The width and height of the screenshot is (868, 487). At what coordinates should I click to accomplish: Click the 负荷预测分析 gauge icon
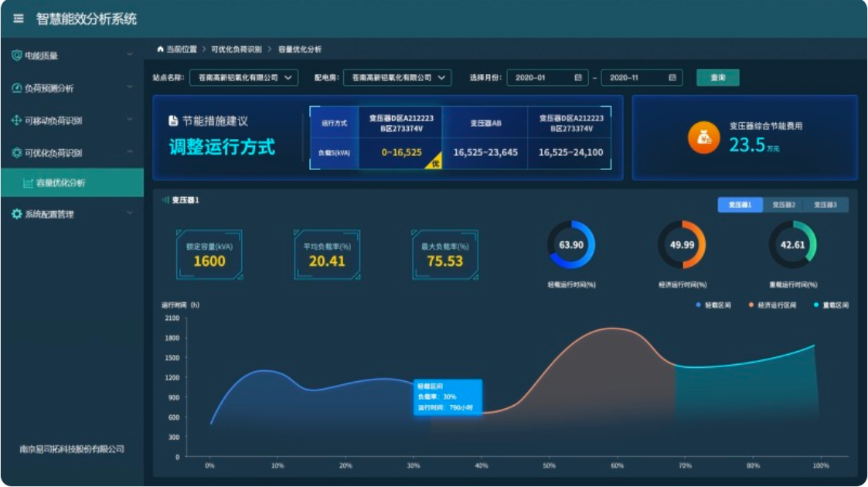[16, 87]
